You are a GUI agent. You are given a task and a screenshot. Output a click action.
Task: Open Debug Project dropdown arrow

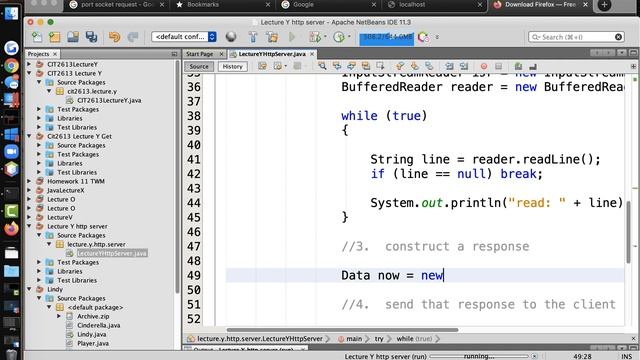coord(325,37)
